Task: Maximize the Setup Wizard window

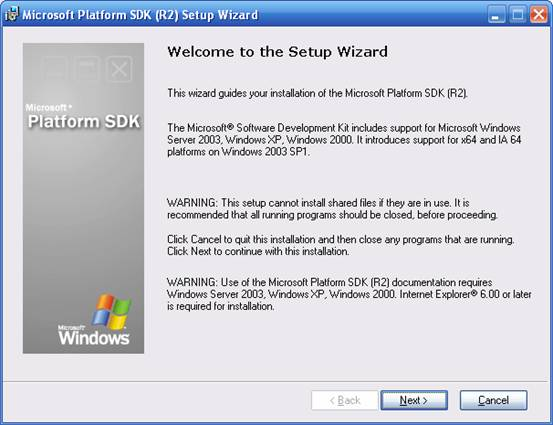Action: pyautogui.click(x=517, y=15)
